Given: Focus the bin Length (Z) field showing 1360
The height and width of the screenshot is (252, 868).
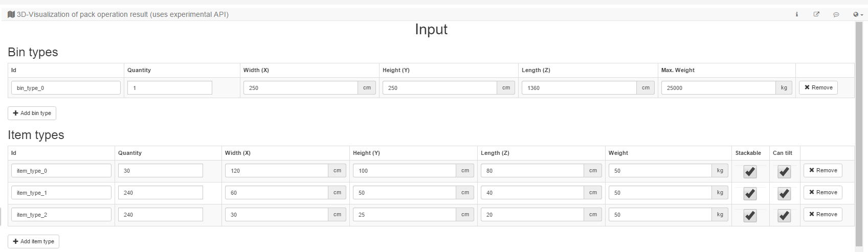Looking at the screenshot, I should [578, 88].
